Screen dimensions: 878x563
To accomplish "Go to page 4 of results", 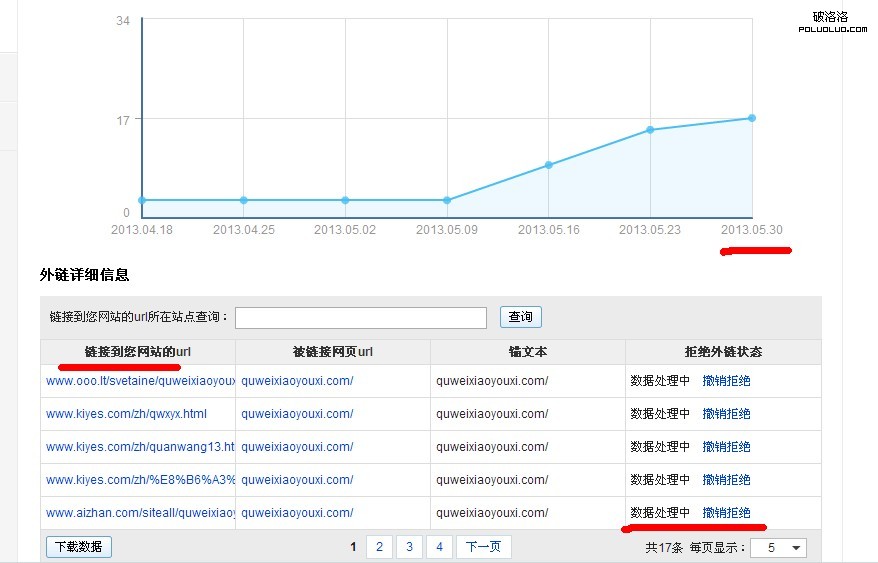I will point(438,547).
